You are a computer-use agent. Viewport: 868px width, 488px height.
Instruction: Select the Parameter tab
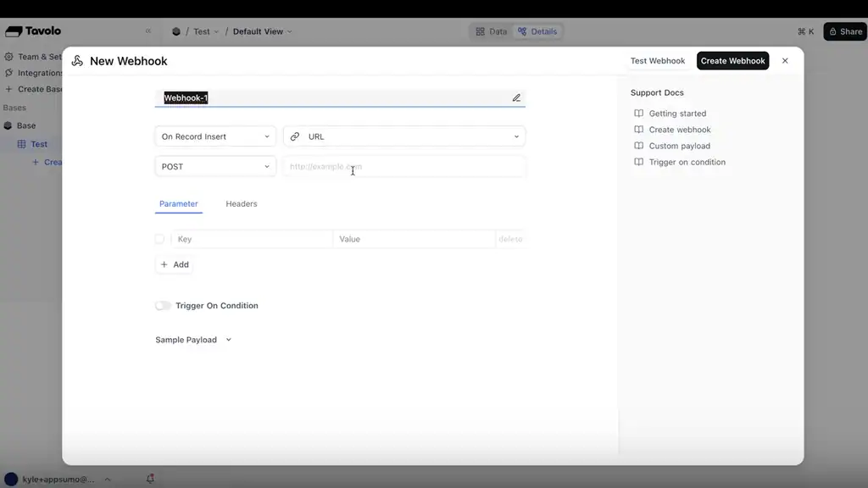[178, 204]
